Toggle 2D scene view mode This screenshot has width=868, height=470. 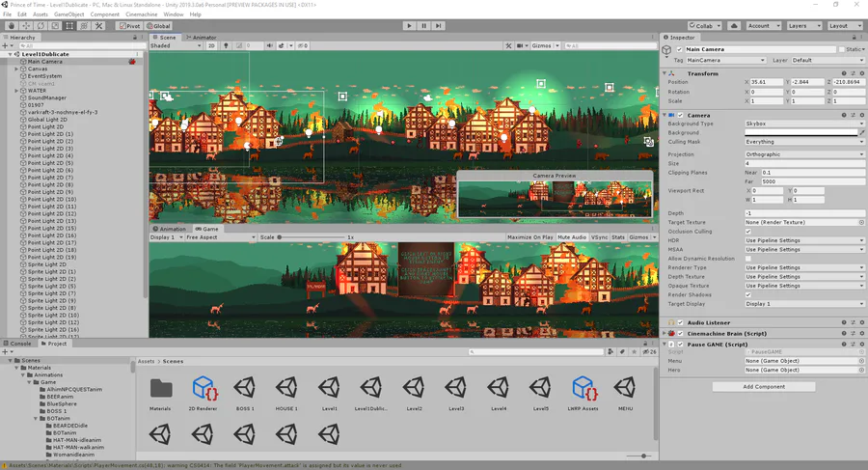coord(211,45)
